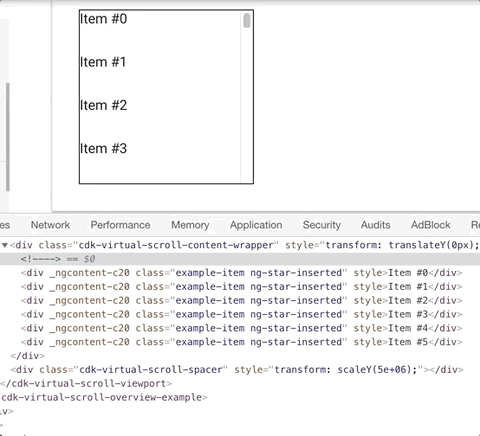
Task: Select the Item #3 div element row
Action: pos(242,314)
